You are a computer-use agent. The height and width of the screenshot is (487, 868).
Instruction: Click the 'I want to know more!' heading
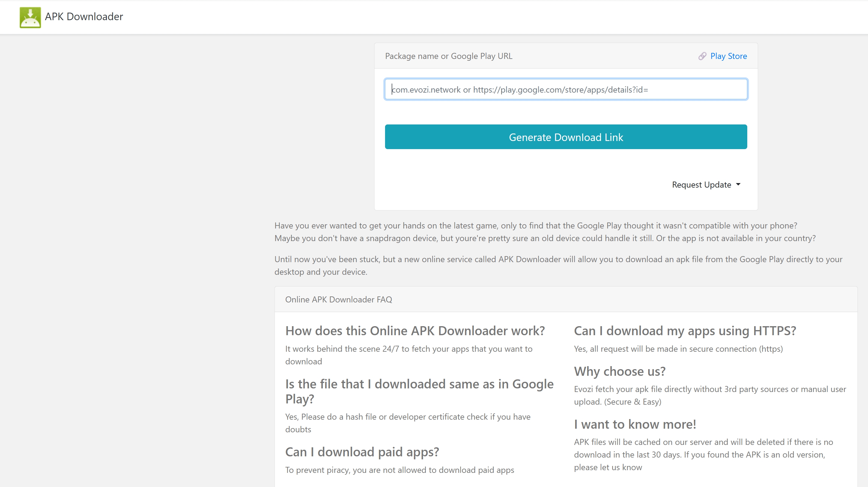(x=635, y=424)
